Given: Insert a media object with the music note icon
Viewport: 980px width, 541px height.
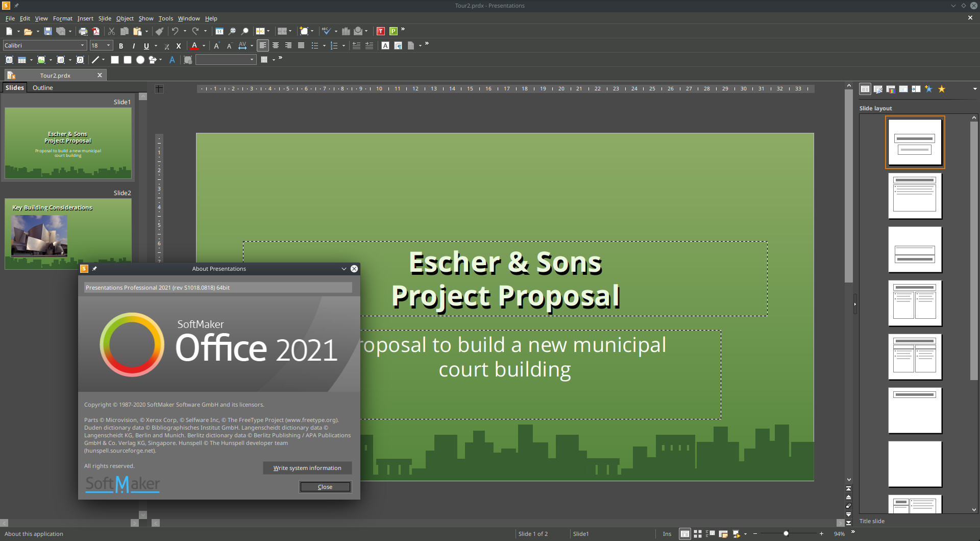Looking at the screenshot, I should point(80,60).
